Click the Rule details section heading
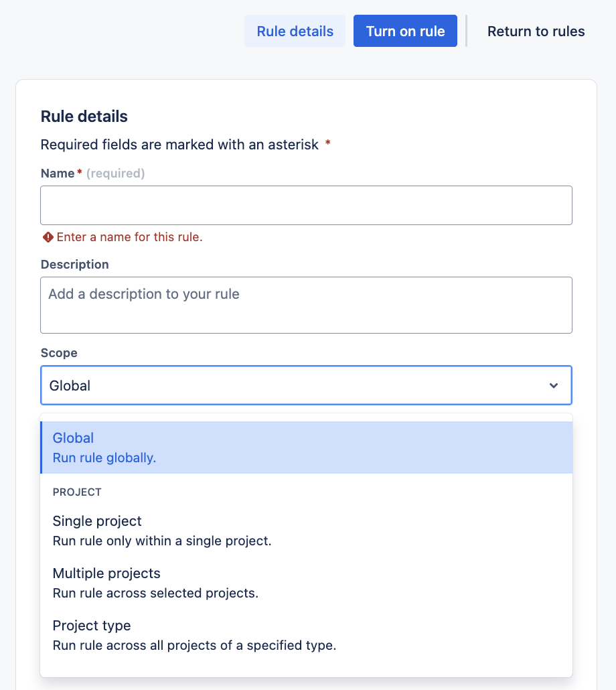The width and height of the screenshot is (616, 690). click(84, 117)
